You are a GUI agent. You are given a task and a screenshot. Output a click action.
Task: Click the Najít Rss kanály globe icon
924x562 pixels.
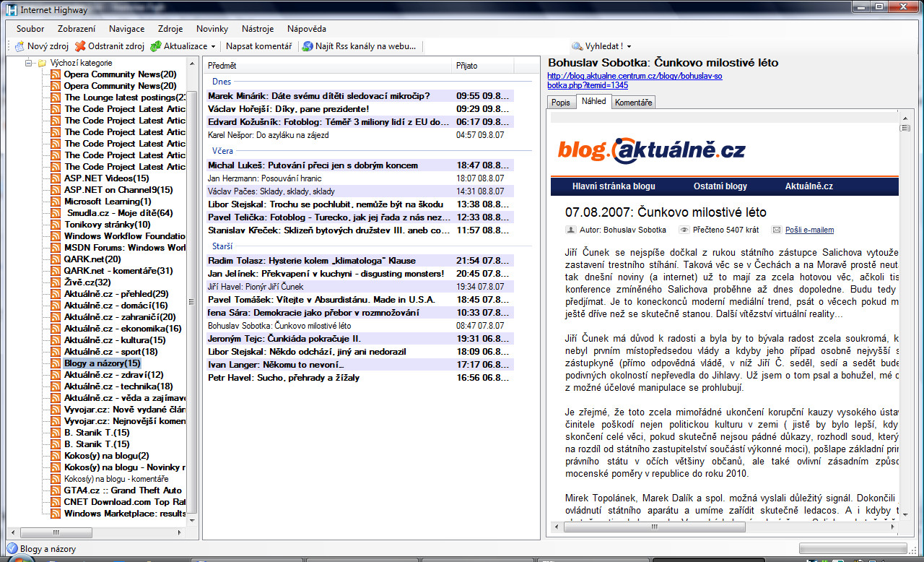pos(308,46)
